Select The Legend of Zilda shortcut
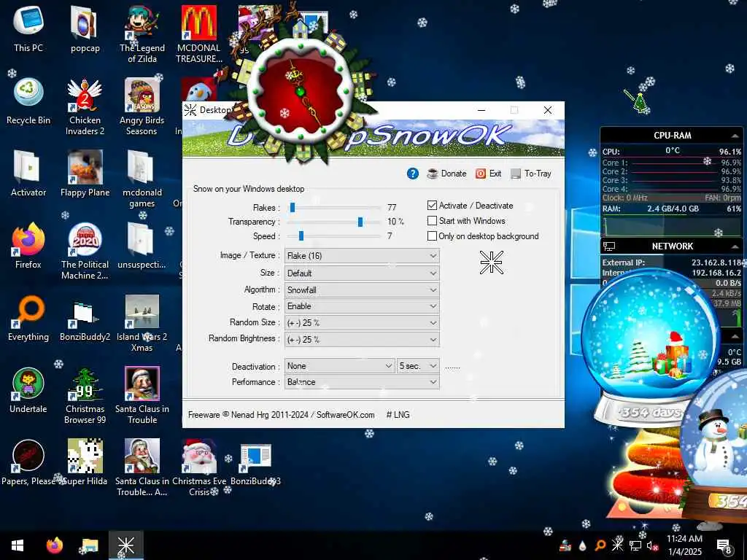Screen dimensions: 747x560 tap(142, 34)
